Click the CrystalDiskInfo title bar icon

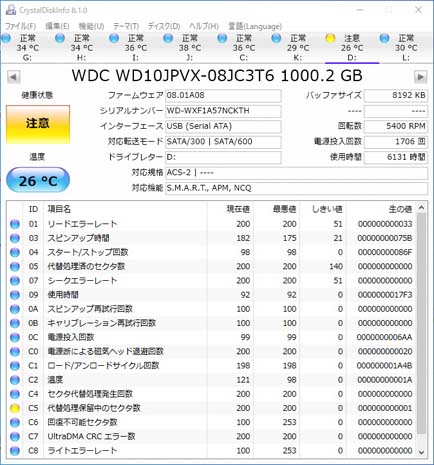11,10
